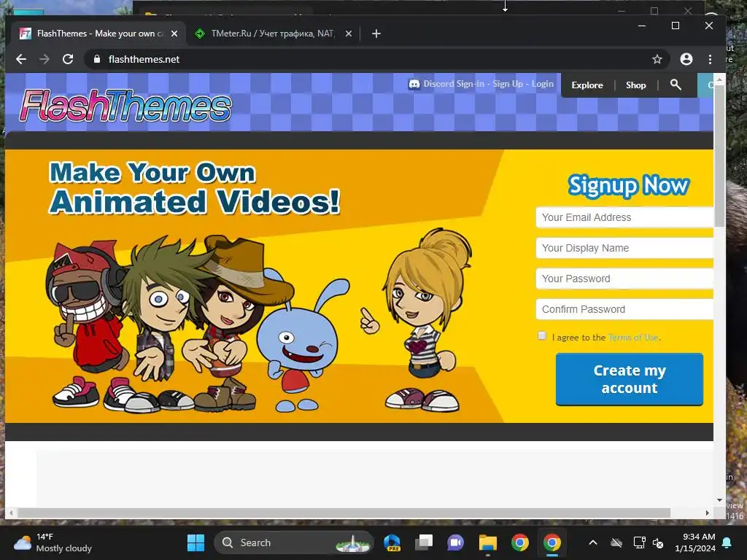Focus the Your Display Name field

pos(624,248)
